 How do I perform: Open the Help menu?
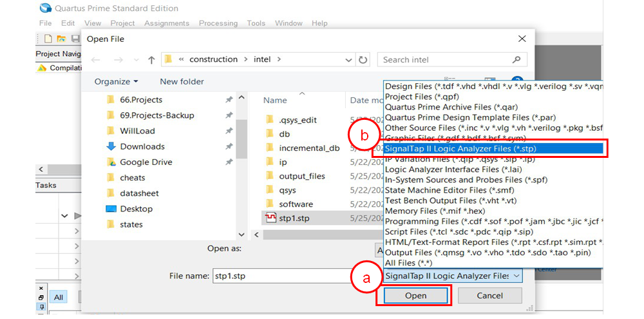click(x=319, y=23)
